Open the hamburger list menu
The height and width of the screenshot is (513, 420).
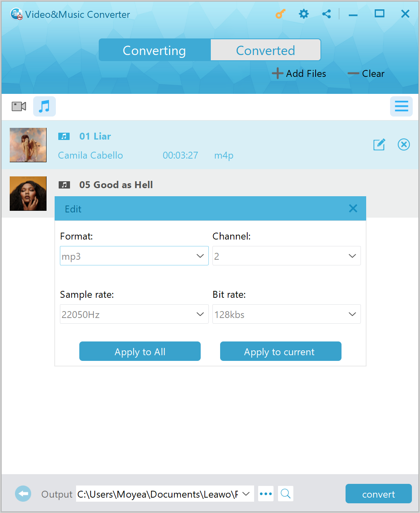point(401,106)
